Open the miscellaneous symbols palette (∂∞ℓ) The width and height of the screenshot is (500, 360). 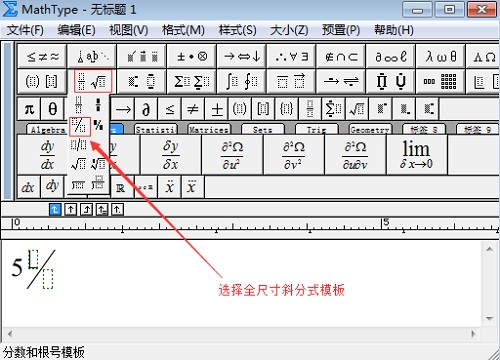coord(391,56)
